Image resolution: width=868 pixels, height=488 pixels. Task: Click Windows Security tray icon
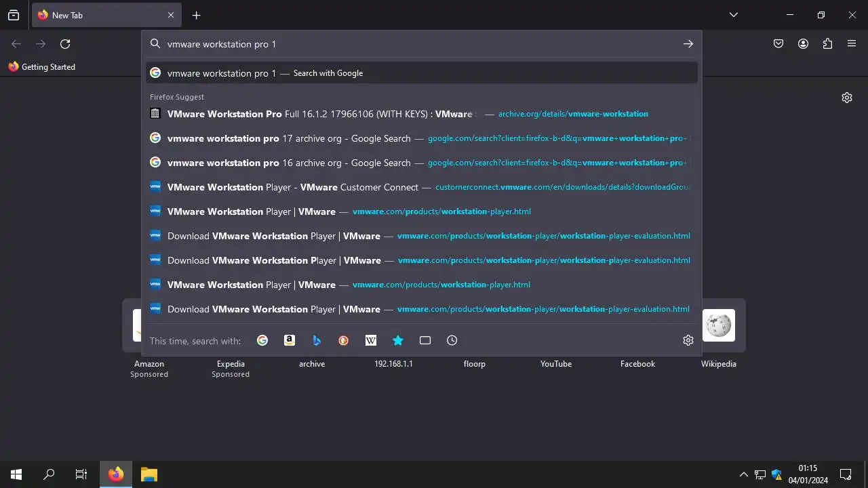(x=777, y=474)
